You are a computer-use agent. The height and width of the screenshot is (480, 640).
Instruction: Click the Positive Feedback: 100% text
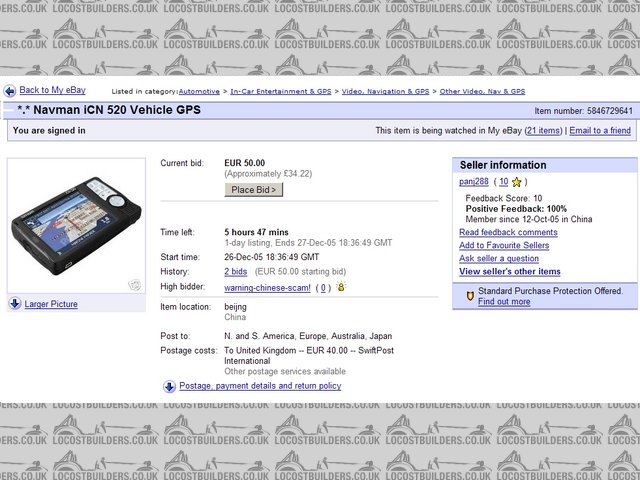point(516,209)
